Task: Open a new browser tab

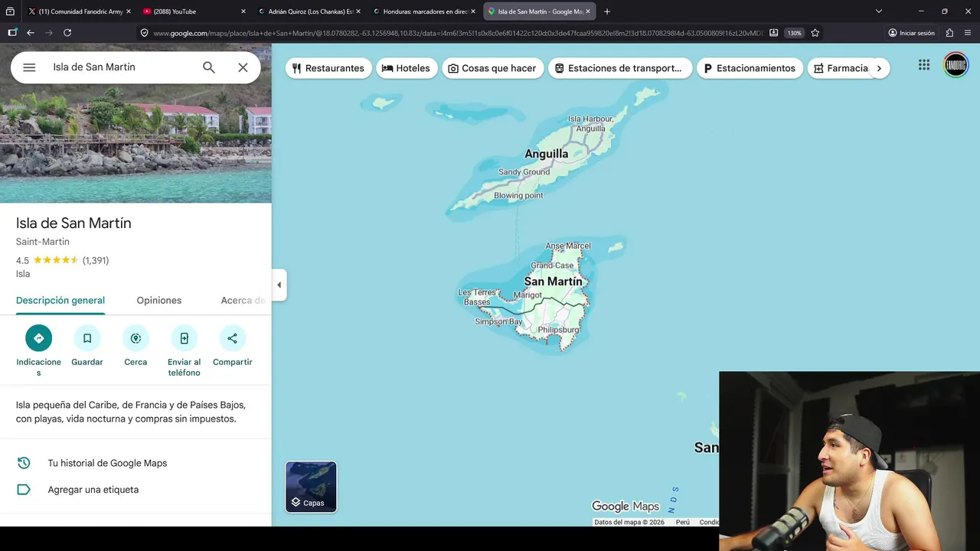Action: coord(607,11)
